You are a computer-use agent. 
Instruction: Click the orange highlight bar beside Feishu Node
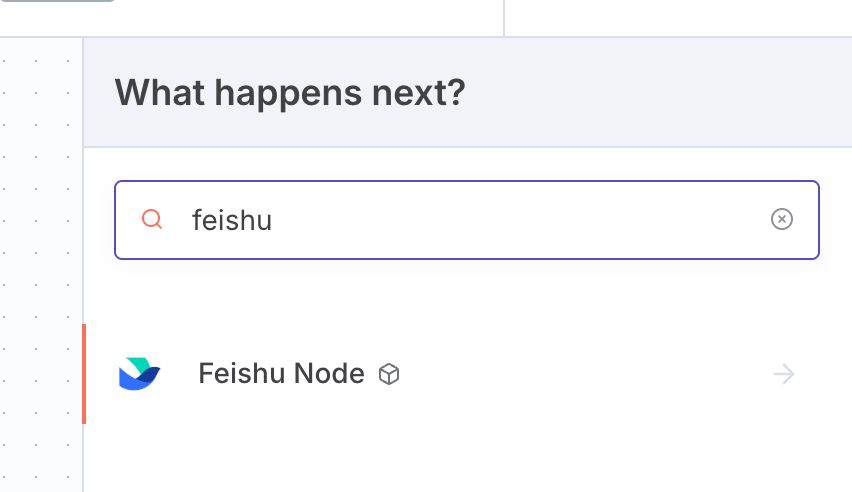click(84, 374)
